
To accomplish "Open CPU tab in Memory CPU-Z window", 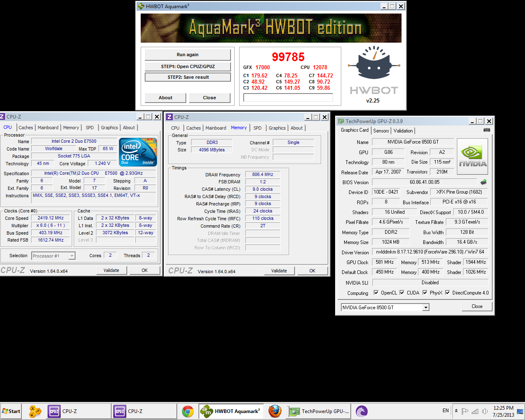I will [x=176, y=128].
